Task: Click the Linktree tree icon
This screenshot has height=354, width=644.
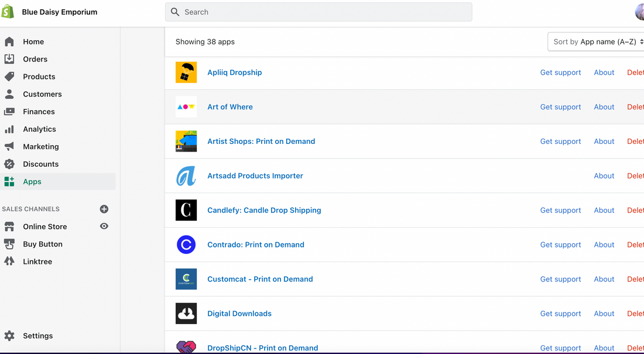Action: 9,261
